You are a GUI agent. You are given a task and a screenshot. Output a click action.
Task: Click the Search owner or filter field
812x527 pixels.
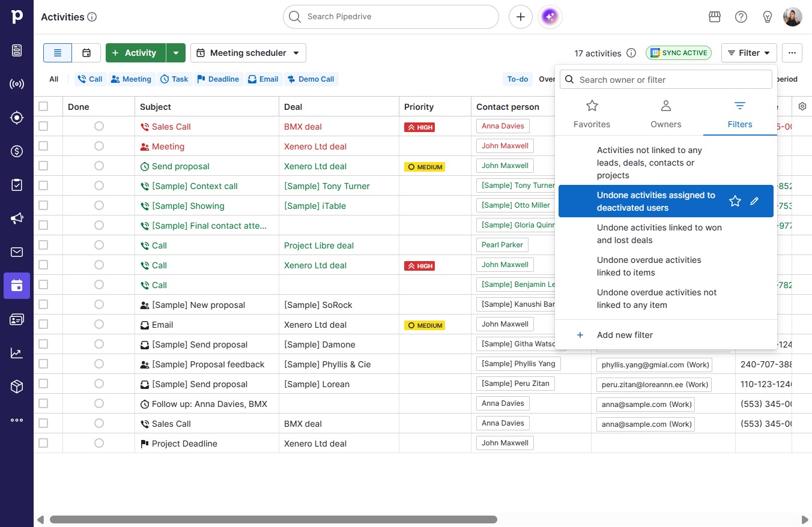pos(666,80)
